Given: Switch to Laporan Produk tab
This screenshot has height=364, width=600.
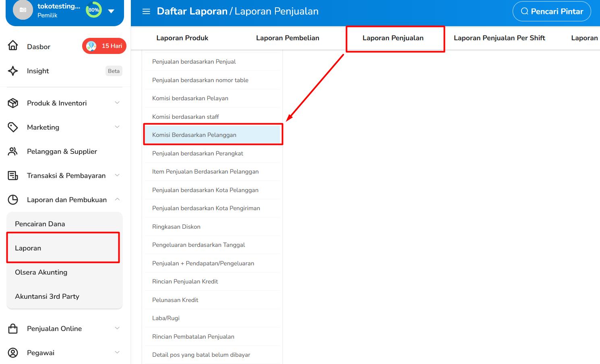Looking at the screenshot, I should 182,38.
